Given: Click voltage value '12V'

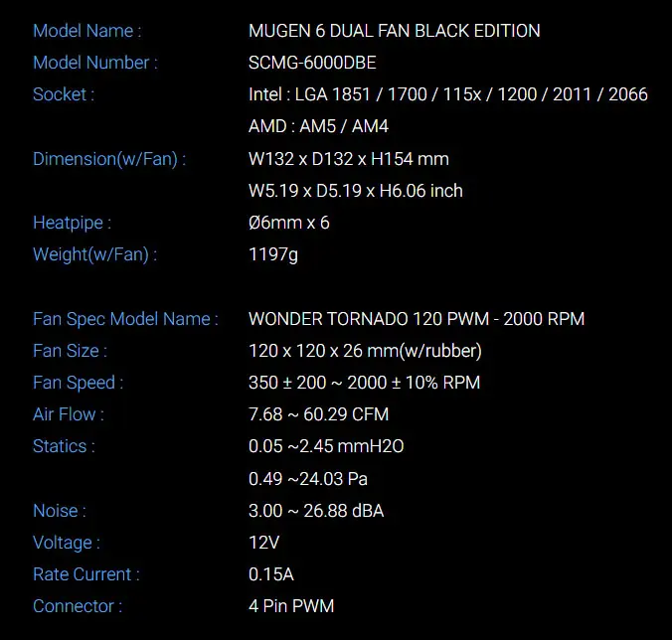Looking at the screenshot, I should [x=264, y=543].
